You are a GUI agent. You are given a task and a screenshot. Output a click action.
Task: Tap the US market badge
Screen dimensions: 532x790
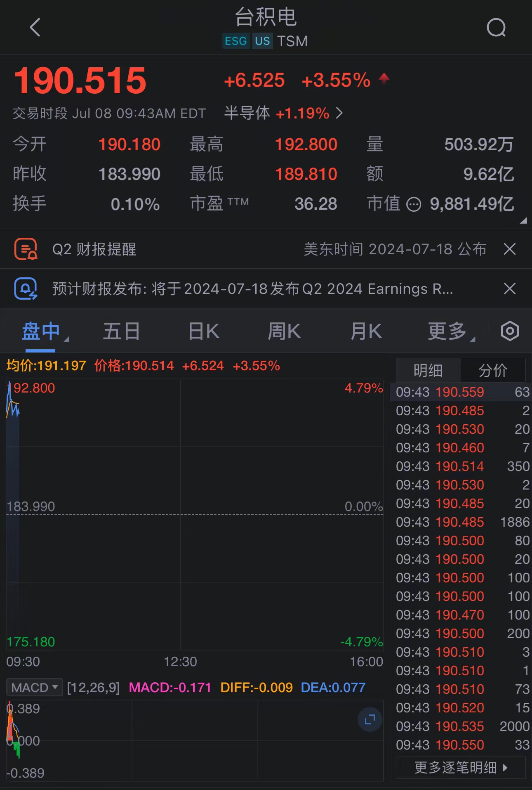click(x=262, y=41)
